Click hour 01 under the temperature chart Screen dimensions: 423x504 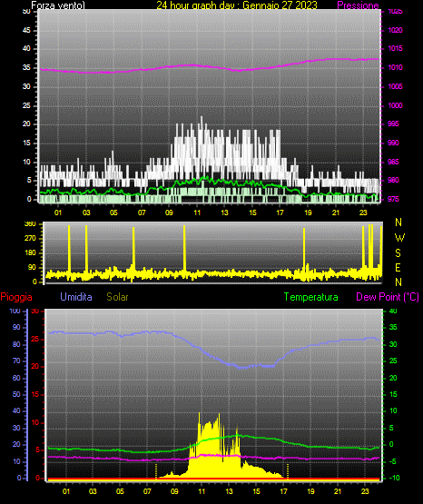pos(66,491)
